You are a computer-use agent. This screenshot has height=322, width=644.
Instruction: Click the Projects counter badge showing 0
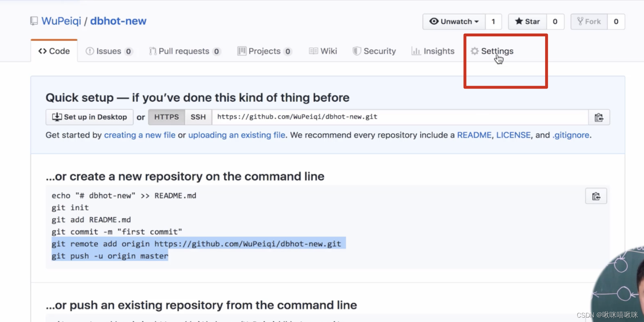[287, 52]
